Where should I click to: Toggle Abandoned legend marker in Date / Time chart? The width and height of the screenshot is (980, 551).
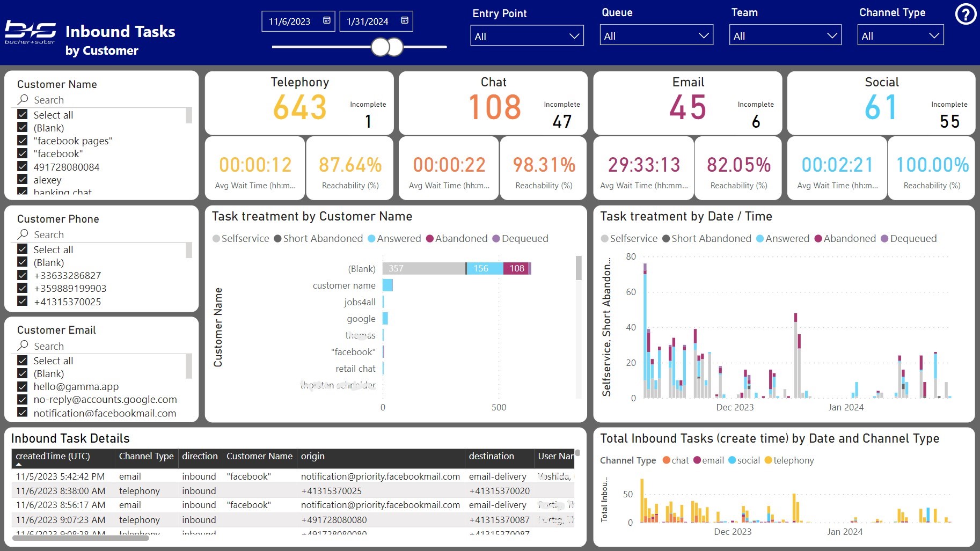point(818,239)
